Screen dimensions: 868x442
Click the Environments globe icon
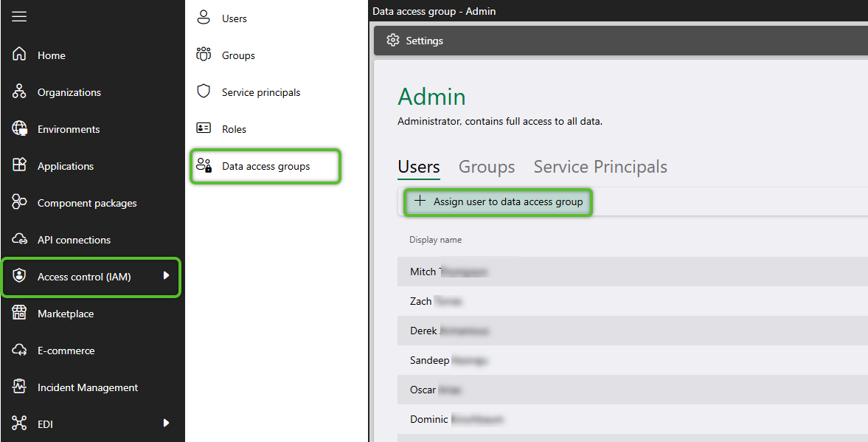coord(20,129)
